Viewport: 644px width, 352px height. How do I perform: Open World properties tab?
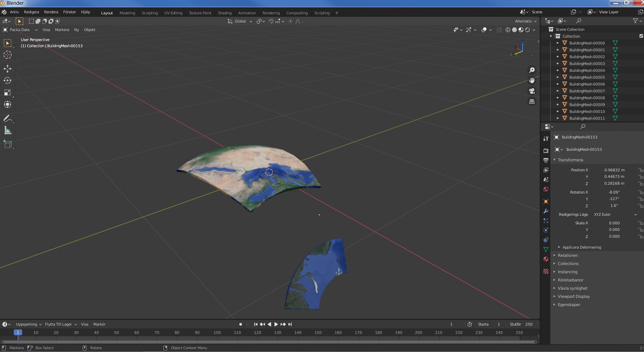pyautogui.click(x=546, y=189)
